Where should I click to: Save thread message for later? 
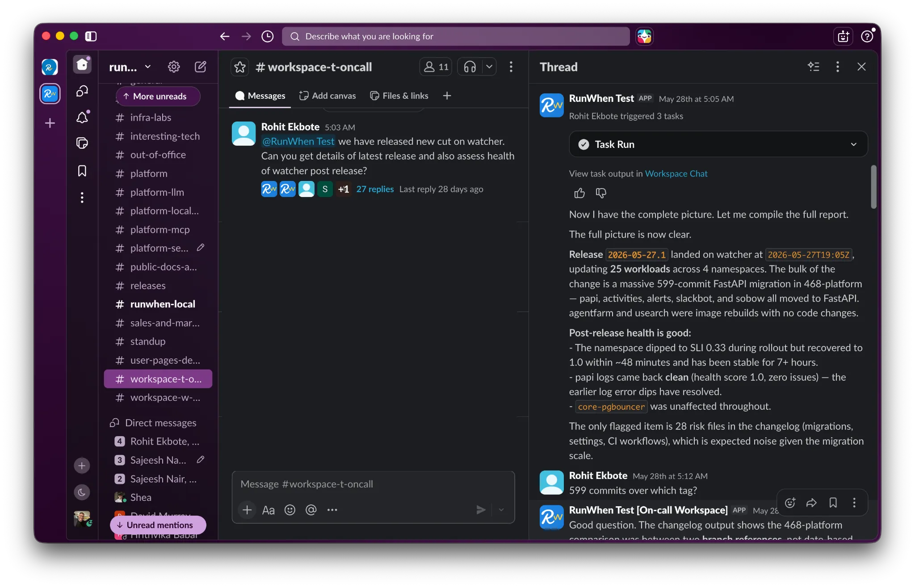(833, 503)
